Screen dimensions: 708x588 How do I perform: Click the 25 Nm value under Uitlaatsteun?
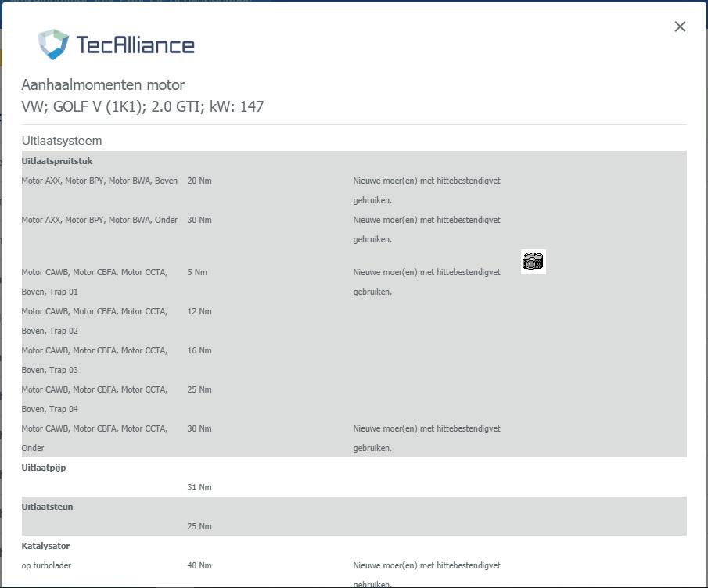(x=199, y=527)
